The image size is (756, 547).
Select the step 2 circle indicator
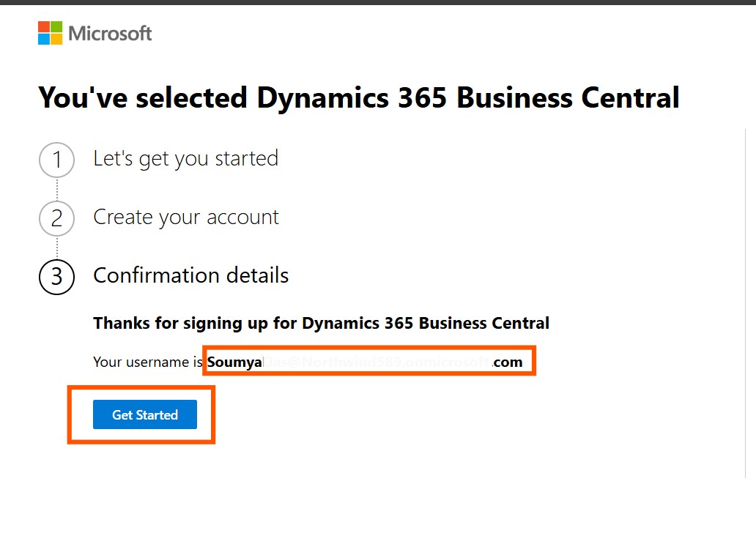click(56, 218)
